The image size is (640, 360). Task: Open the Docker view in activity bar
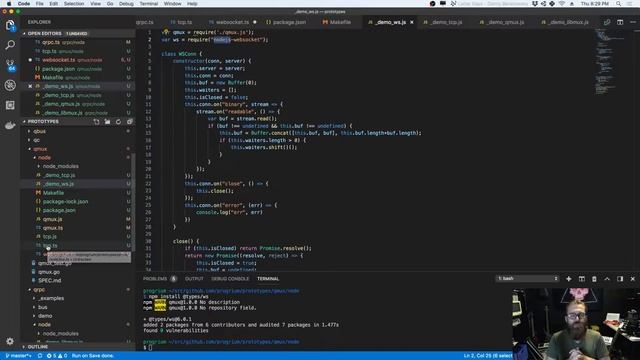(10, 125)
